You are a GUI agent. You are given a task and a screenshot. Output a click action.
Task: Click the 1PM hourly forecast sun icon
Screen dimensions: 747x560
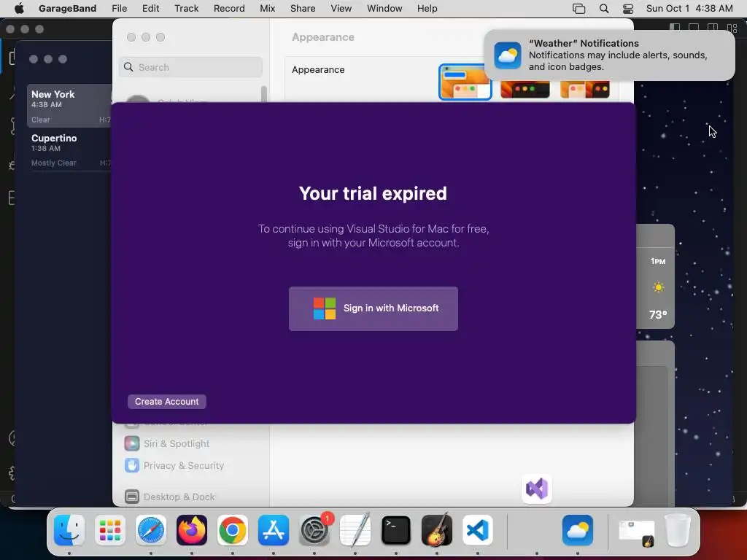[659, 287]
